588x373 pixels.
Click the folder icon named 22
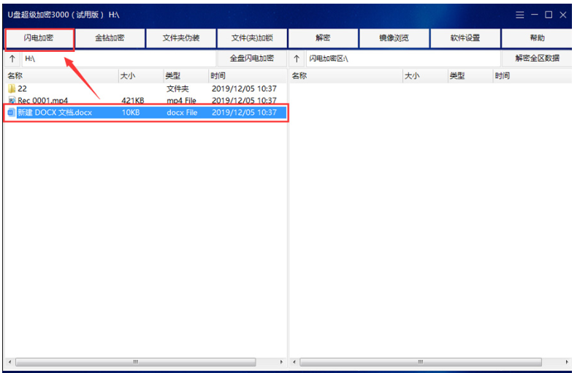tap(12, 88)
